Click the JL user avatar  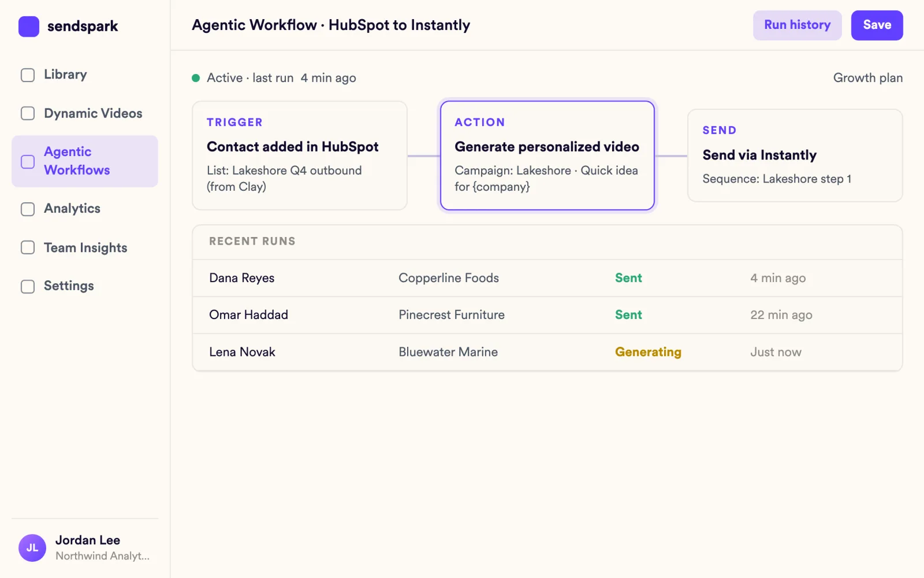click(32, 548)
